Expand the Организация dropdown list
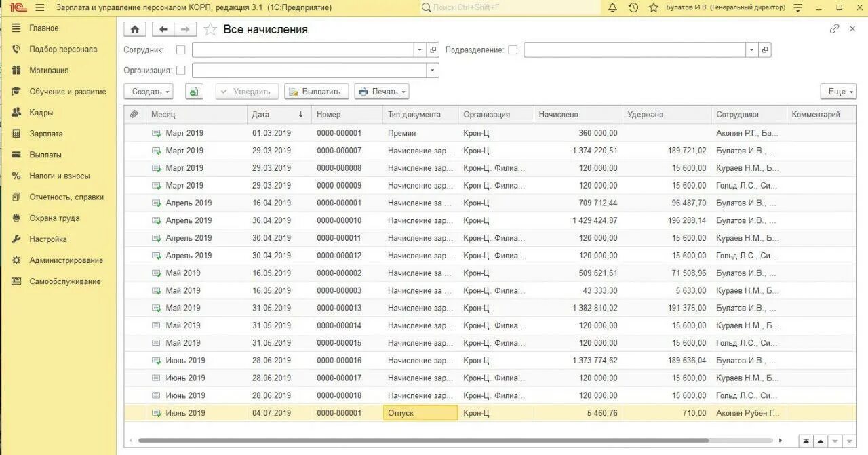Viewport: 868px width, 455px height. tap(433, 71)
